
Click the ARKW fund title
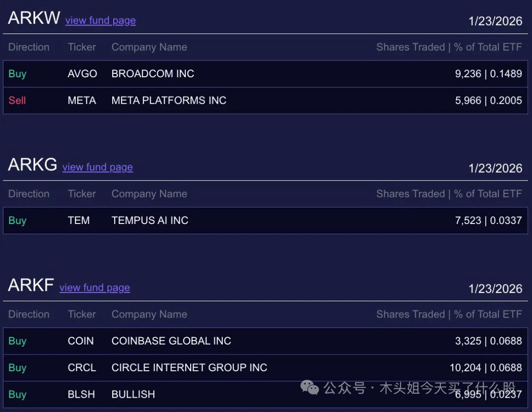pyautogui.click(x=34, y=18)
